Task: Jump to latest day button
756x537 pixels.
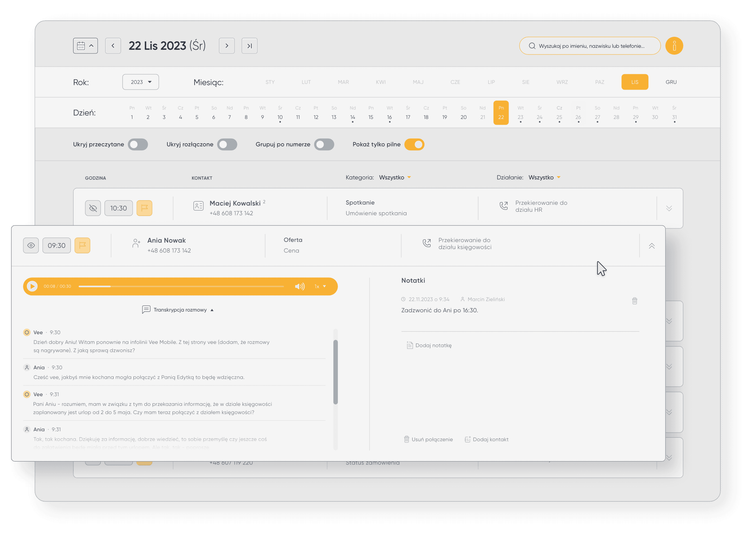Action: [x=249, y=46]
